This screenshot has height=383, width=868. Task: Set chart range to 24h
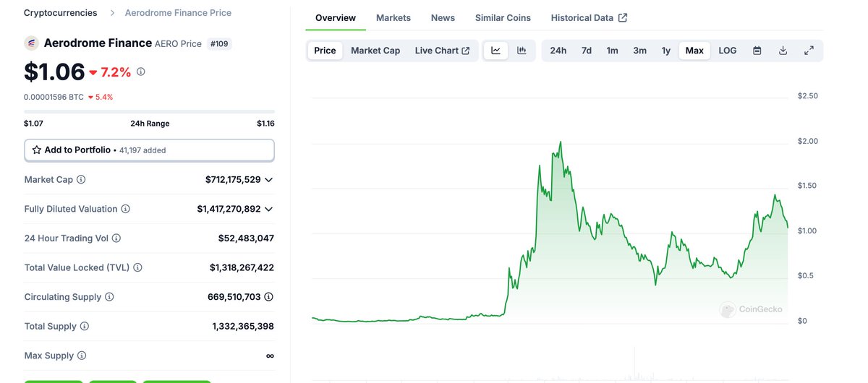point(558,51)
